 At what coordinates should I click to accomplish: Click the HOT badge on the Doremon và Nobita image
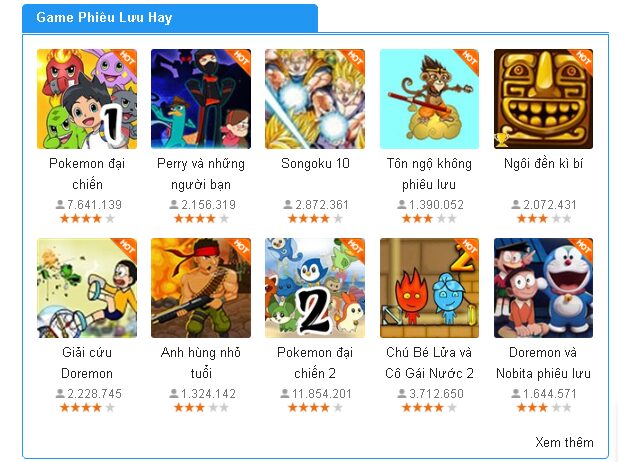582,248
